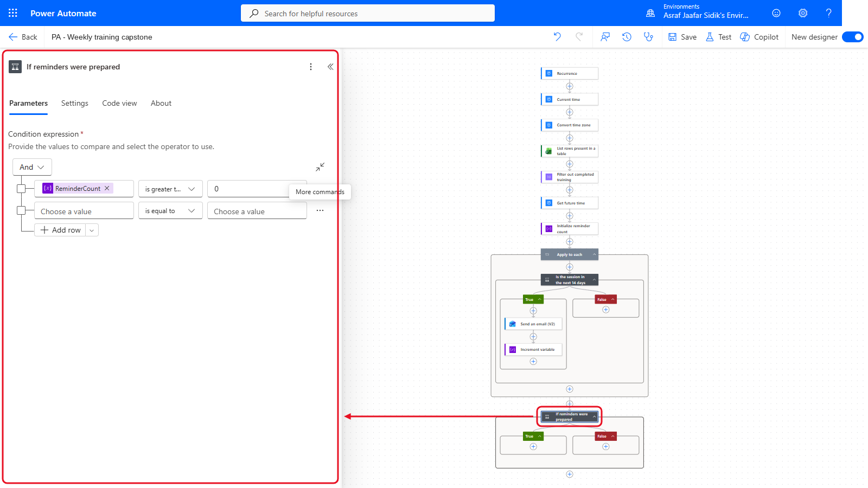The image size is (868, 488).
Task: Go Back from the flow designer
Action: [x=23, y=37]
